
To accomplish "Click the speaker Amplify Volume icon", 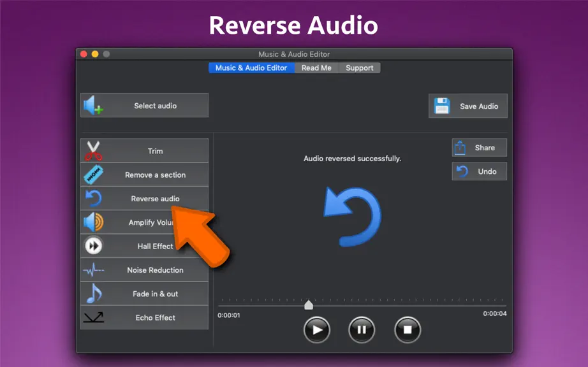I will 93,222.
